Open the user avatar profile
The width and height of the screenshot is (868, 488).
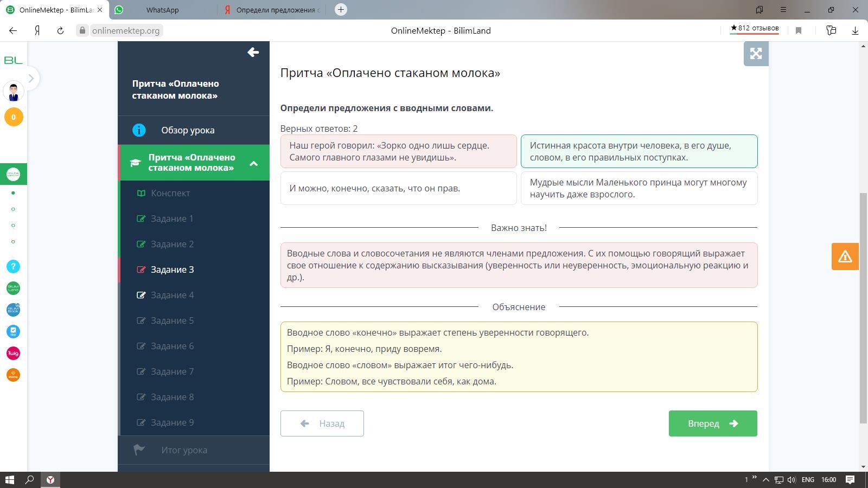(x=14, y=91)
